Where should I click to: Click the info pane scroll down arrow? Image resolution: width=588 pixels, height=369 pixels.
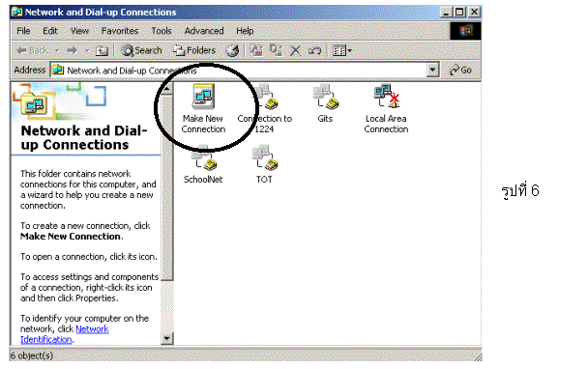point(167,339)
